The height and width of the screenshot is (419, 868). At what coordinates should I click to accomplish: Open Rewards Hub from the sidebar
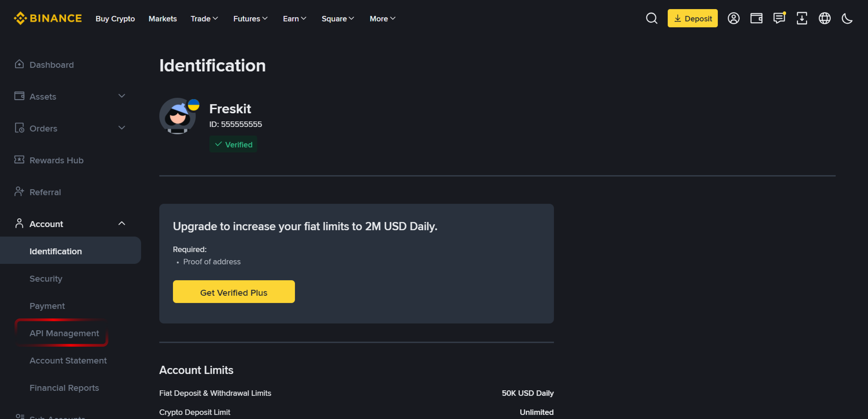(56, 160)
